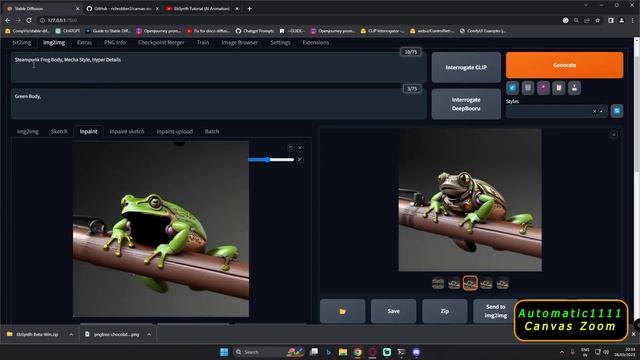Click the gray trash icon under Generate
Screen dimensions: 640x360
click(x=528, y=88)
